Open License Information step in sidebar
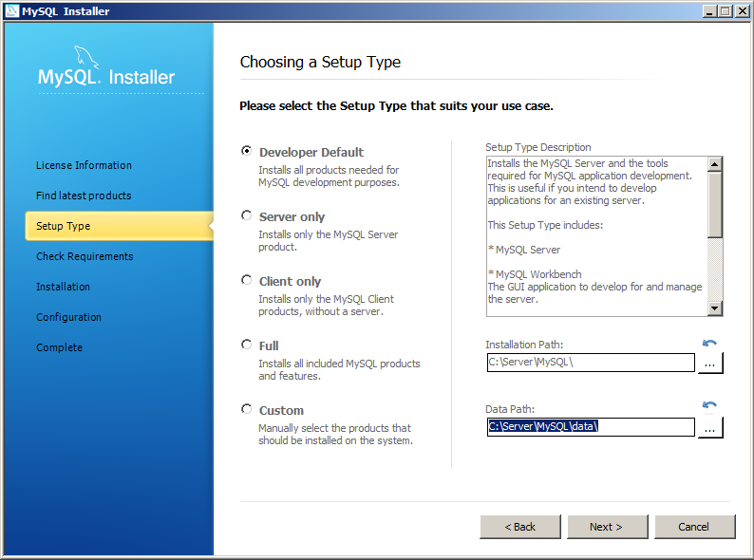This screenshot has height=560, width=754. pos(84,165)
